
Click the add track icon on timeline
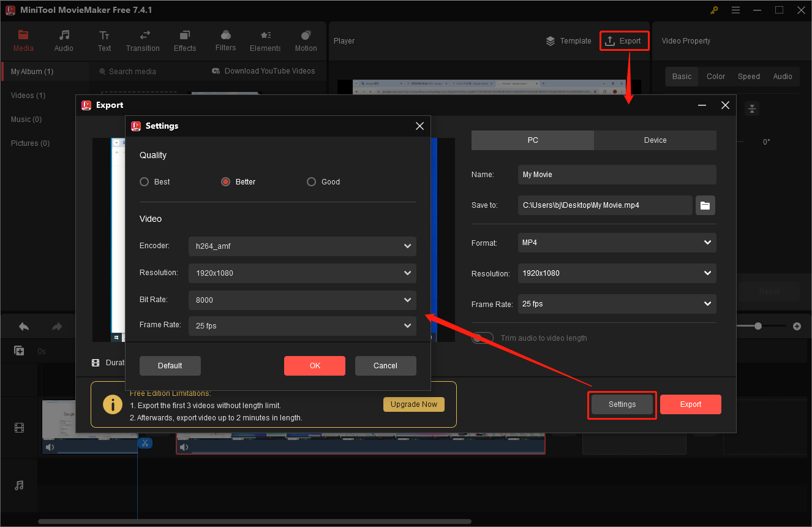(19, 351)
